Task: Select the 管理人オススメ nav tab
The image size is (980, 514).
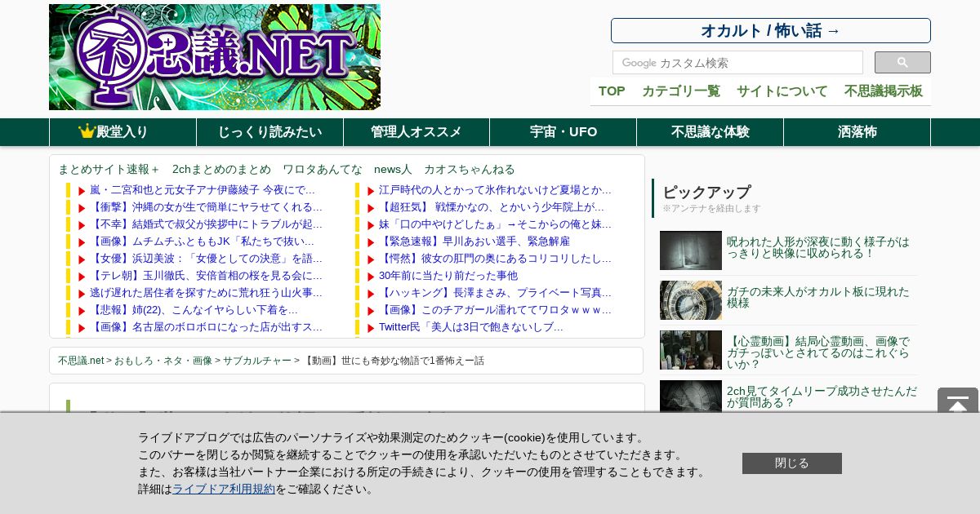Action: 416,132
